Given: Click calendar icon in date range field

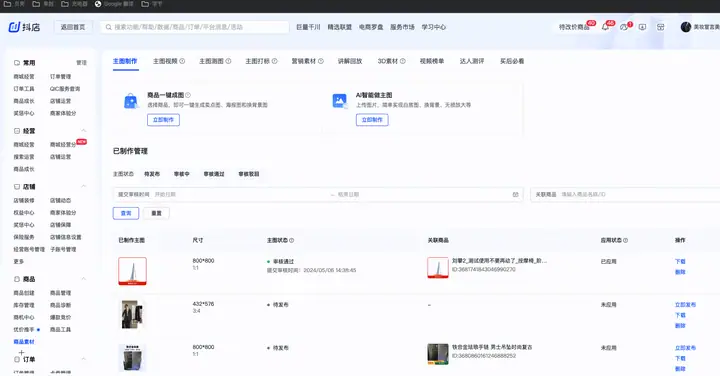Looking at the screenshot, I should (x=516, y=195).
